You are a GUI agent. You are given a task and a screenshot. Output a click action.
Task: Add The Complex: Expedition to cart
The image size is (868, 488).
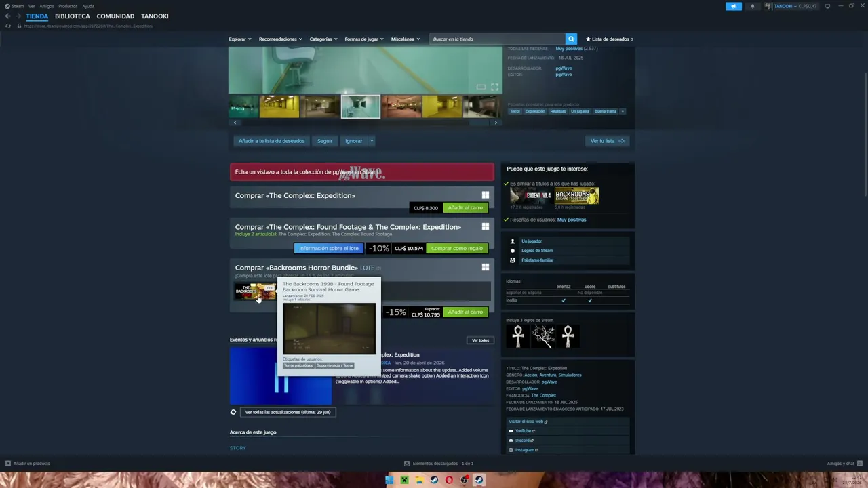[465, 208]
